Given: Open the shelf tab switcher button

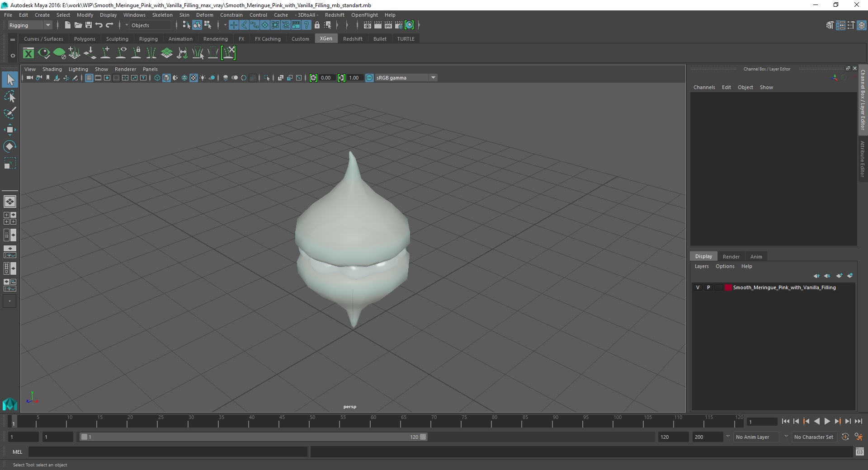Looking at the screenshot, I should click(x=13, y=39).
